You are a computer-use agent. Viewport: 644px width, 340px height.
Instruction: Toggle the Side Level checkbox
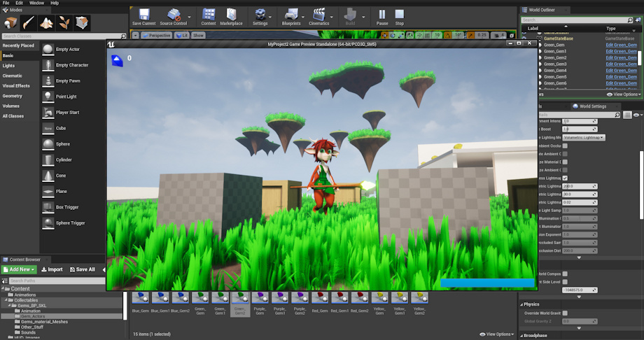click(565, 282)
